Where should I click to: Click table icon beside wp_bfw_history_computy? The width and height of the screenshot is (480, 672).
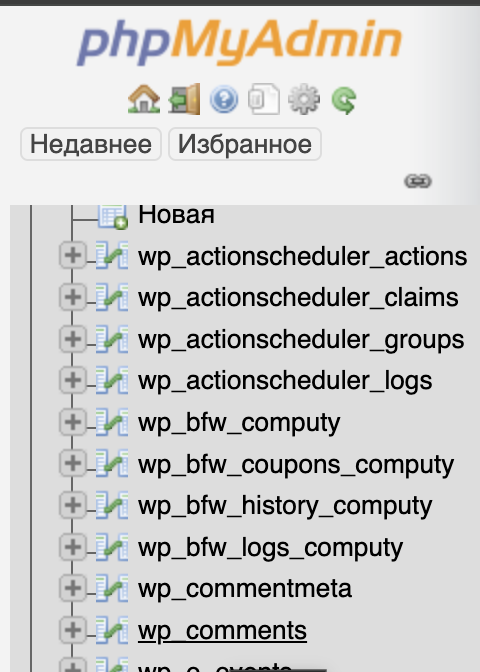(x=111, y=505)
